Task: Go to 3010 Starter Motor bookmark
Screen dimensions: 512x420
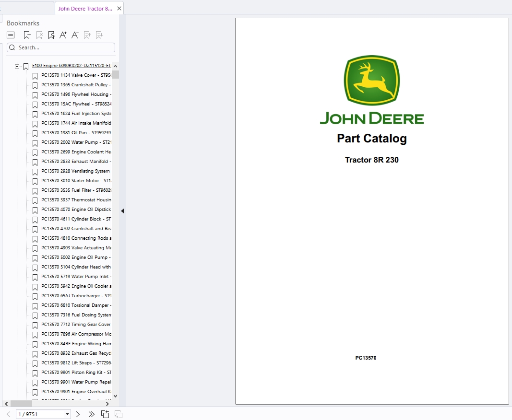Action: [76, 180]
